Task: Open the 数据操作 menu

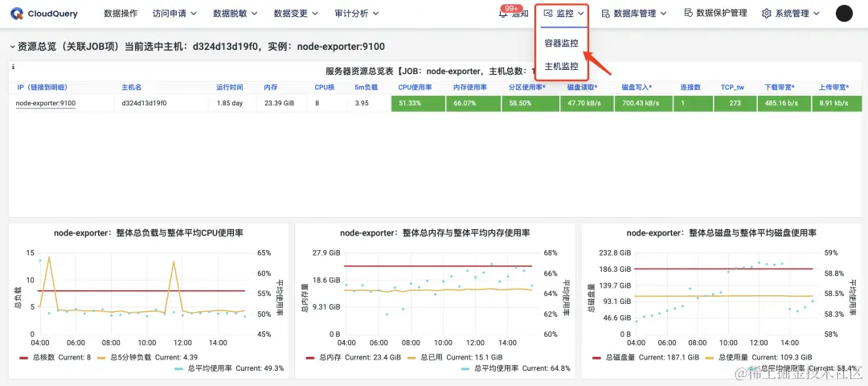Action: point(121,14)
